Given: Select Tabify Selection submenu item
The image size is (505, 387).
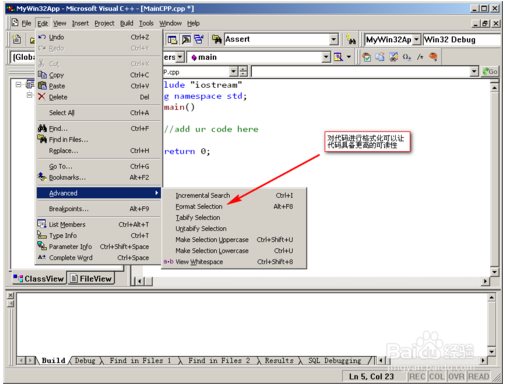Looking at the screenshot, I should pos(234,217).
